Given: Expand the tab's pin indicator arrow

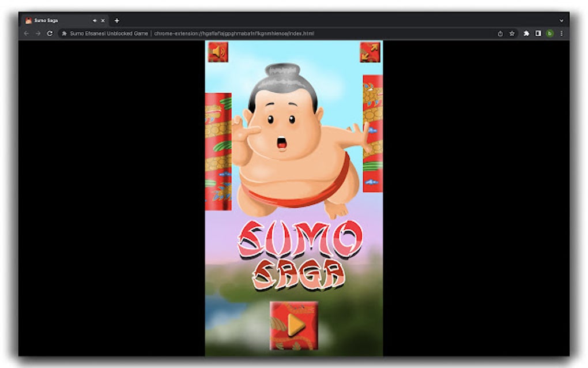Looking at the screenshot, I should (x=94, y=20).
